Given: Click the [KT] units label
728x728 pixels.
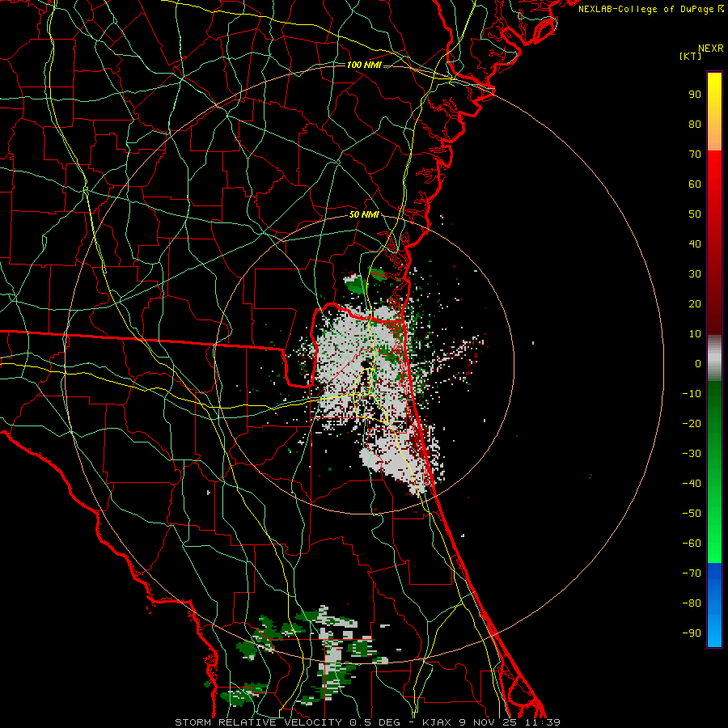Looking at the screenshot, I should coord(690,56).
